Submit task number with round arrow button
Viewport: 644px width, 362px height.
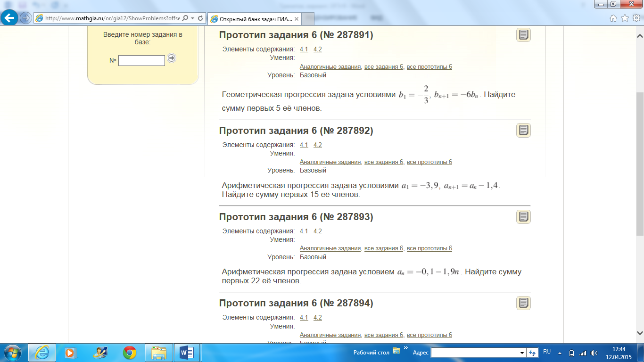(x=172, y=58)
